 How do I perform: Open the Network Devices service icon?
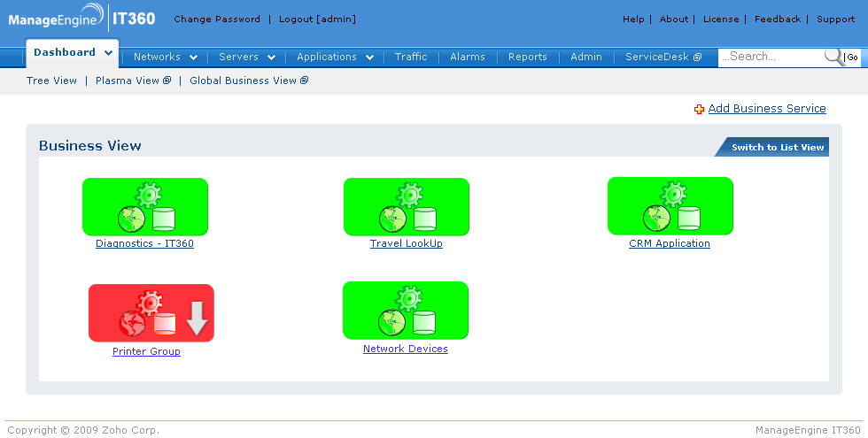coord(406,311)
